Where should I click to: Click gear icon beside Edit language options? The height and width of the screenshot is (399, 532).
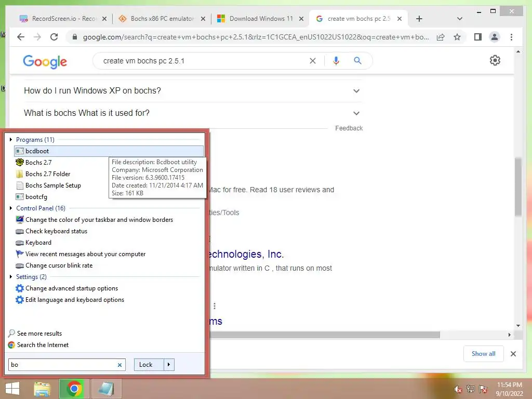click(x=20, y=300)
